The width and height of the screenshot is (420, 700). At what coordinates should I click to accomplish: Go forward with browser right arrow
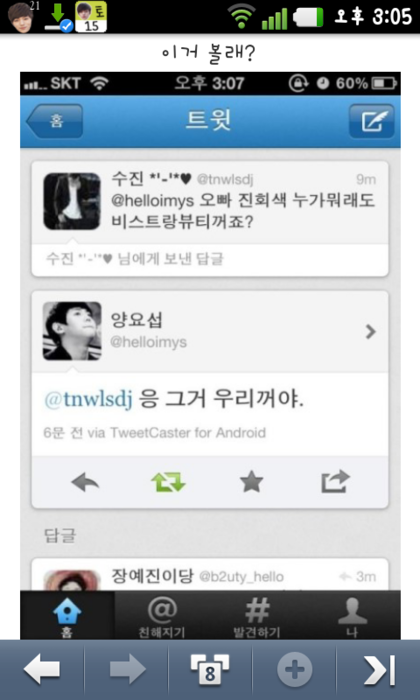[x=128, y=670]
